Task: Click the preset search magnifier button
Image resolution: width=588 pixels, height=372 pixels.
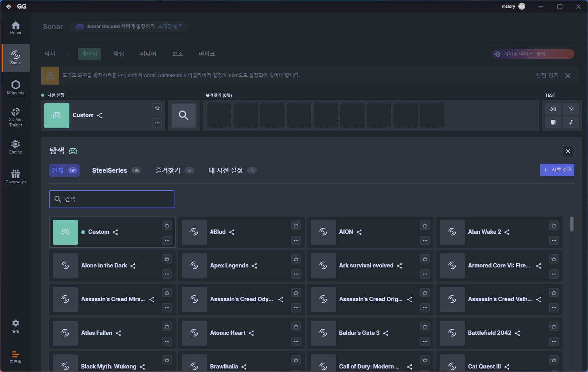Action: [183, 115]
